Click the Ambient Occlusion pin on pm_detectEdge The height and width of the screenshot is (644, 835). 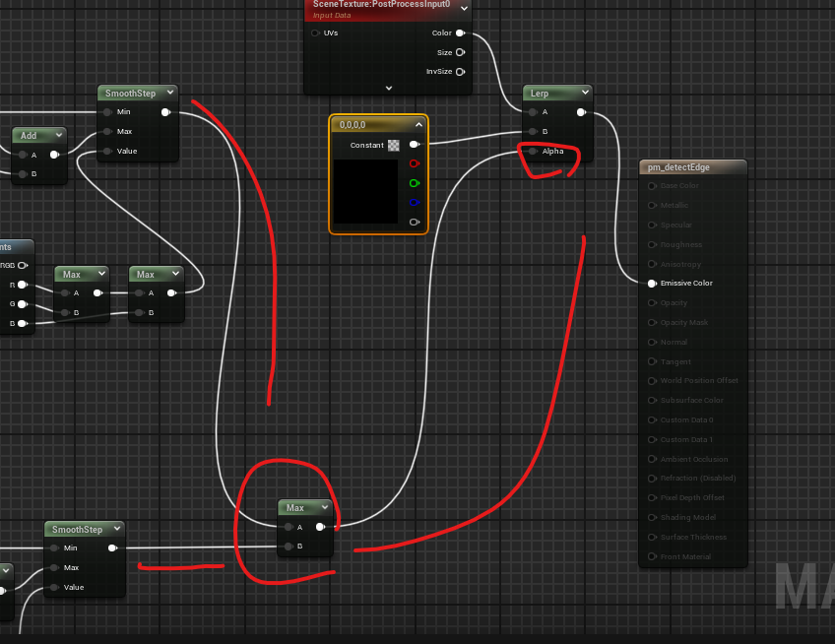click(652, 459)
